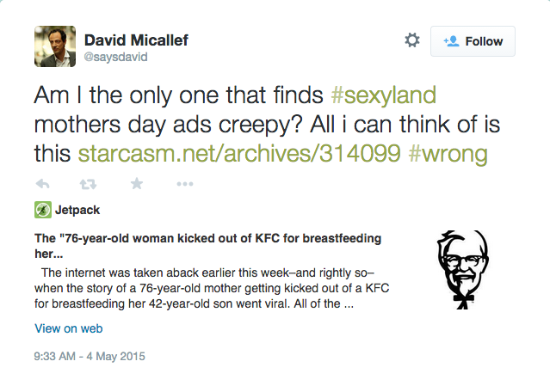Image resolution: width=550 pixels, height=392 pixels.
Task: Click the Follow button
Action: click(x=473, y=41)
